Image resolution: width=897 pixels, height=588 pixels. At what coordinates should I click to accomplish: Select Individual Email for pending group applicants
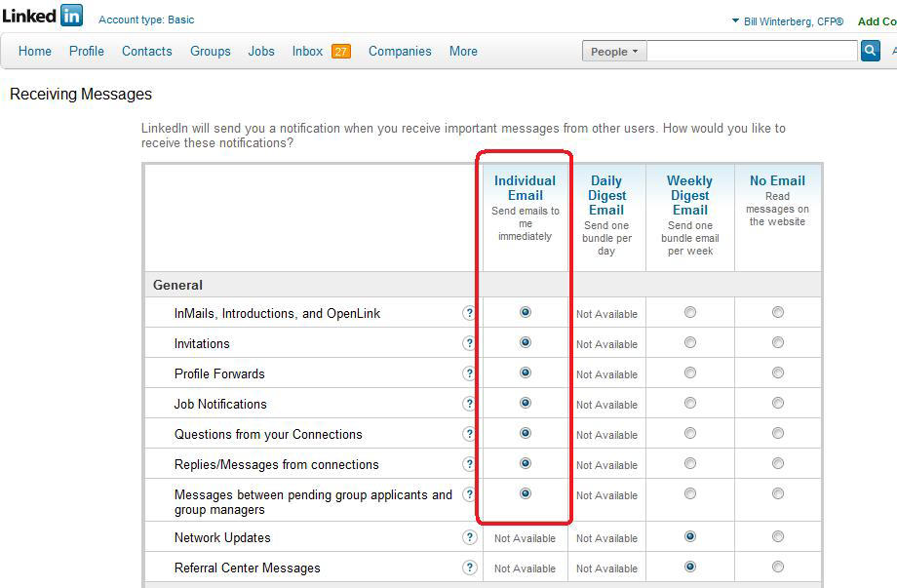526,493
